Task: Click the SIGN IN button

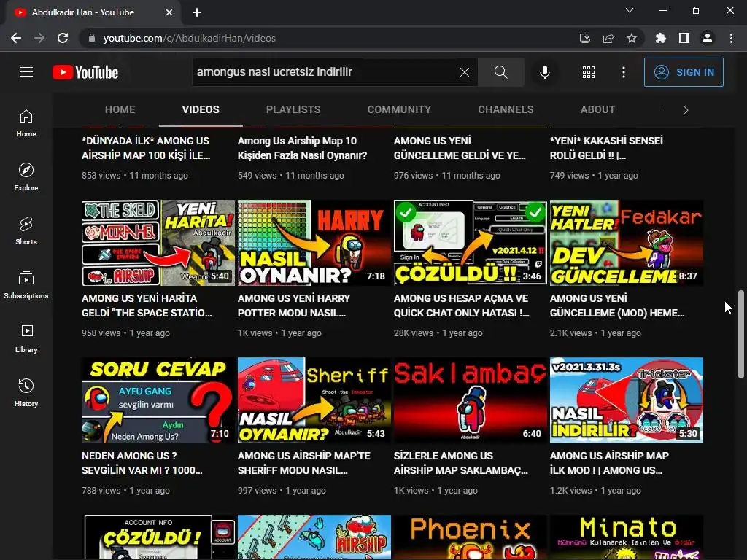Action: pos(684,72)
